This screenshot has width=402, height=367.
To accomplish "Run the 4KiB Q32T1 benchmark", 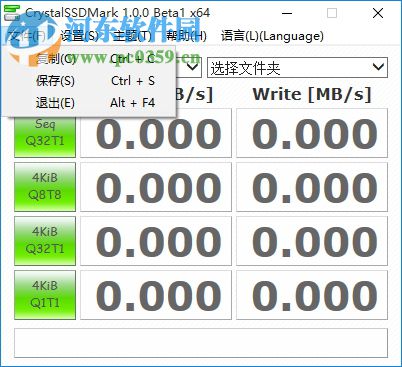I will 45,241.
